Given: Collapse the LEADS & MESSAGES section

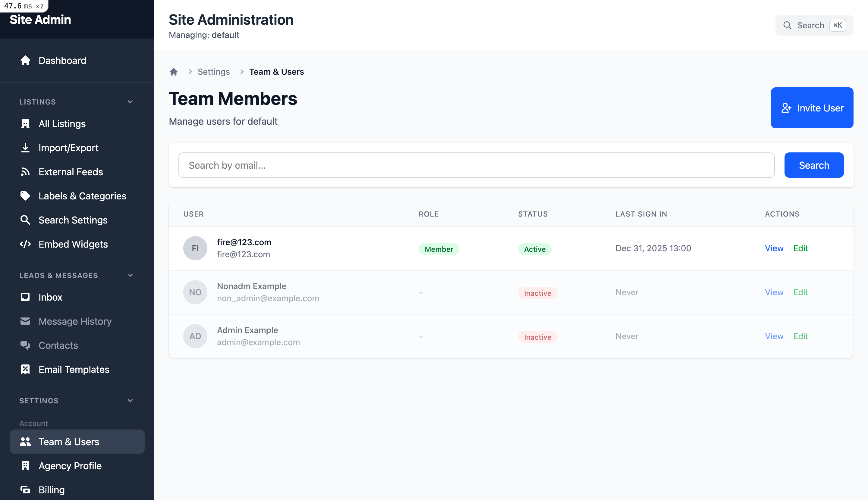Looking at the screenshot, I should [130, 275].
